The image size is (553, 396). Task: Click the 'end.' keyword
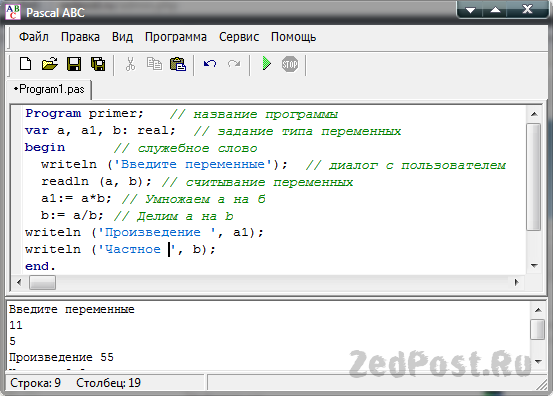(40, 266)
